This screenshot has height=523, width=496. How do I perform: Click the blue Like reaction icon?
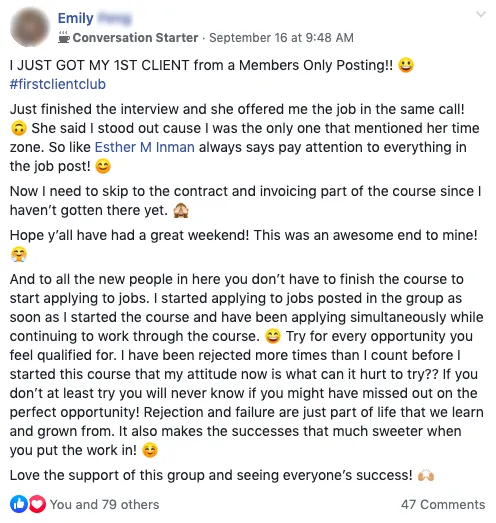pos(19,504)
